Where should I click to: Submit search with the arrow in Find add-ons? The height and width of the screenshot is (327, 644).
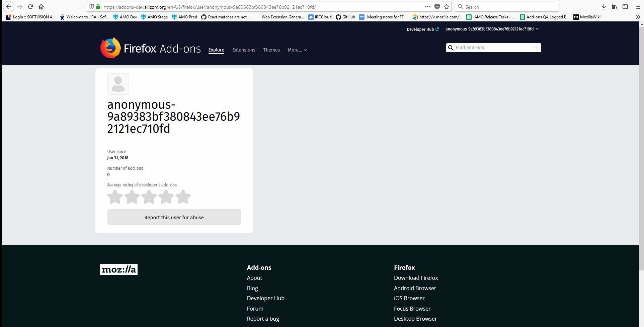pos(536,48)
